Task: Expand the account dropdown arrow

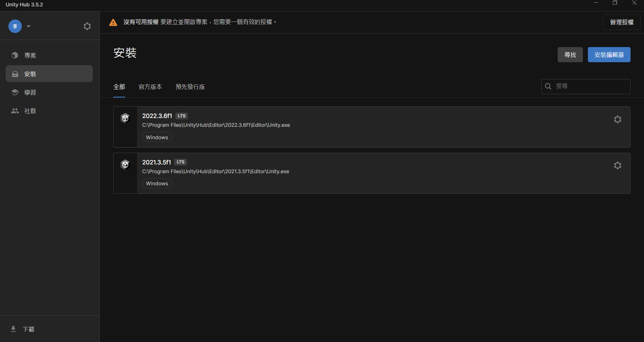Action: click(x=29, y=26)
